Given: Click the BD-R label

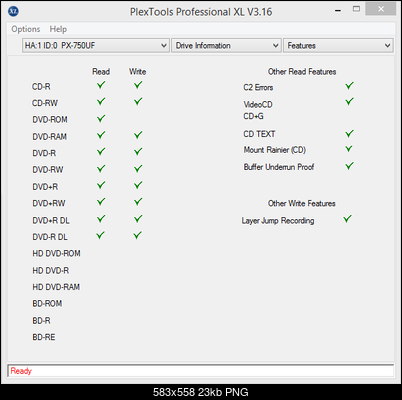Looking at the screenshot, I should 42,321.
